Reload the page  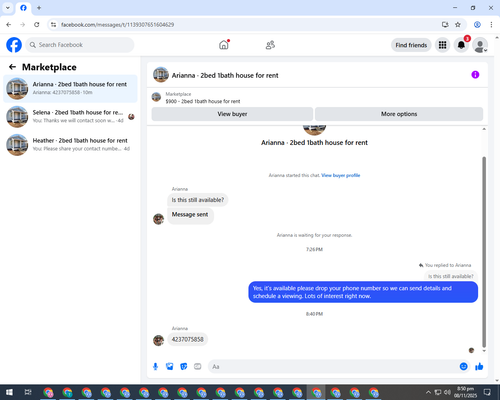click(x=37, y=25)
